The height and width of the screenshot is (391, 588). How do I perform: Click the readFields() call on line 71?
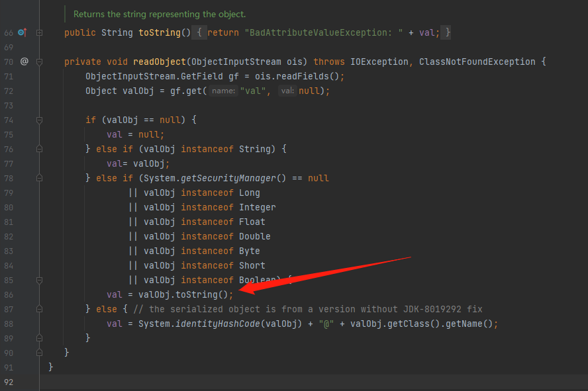(x=307, y=76)
